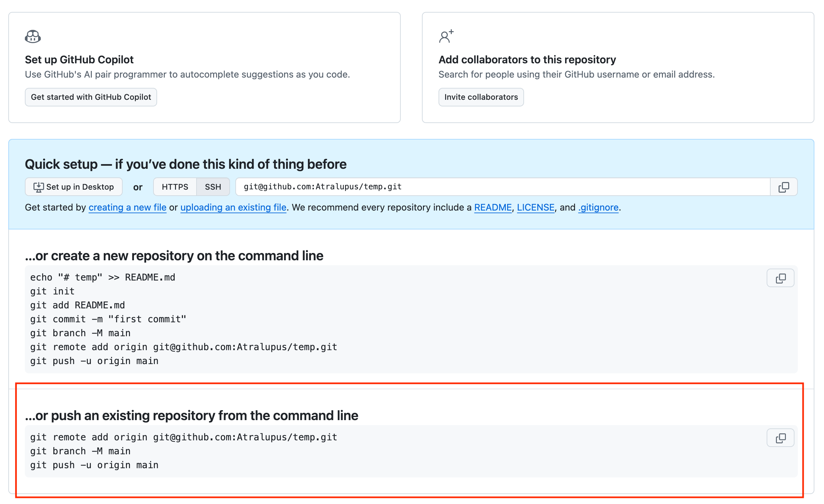824x504 pixels.
Task: Choose Set up in Desktop
Action: pyautogui.click(x=74, y=187)
